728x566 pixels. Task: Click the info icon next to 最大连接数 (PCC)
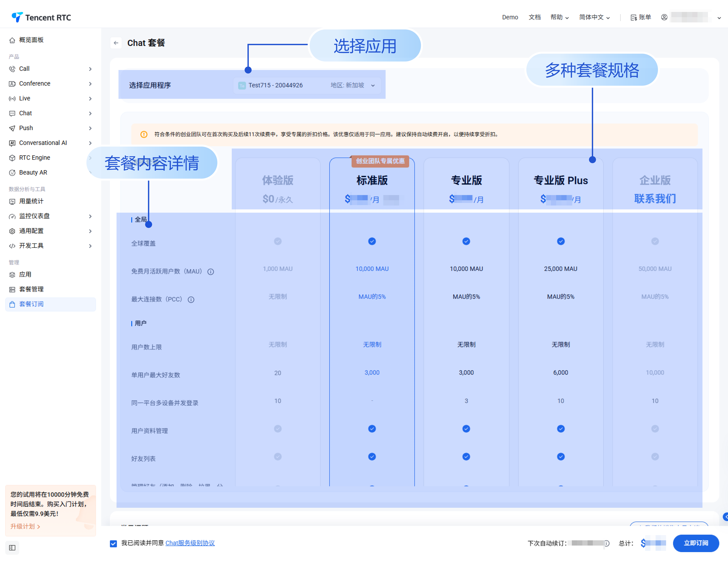pyautogui.click(x=191, y=300)
